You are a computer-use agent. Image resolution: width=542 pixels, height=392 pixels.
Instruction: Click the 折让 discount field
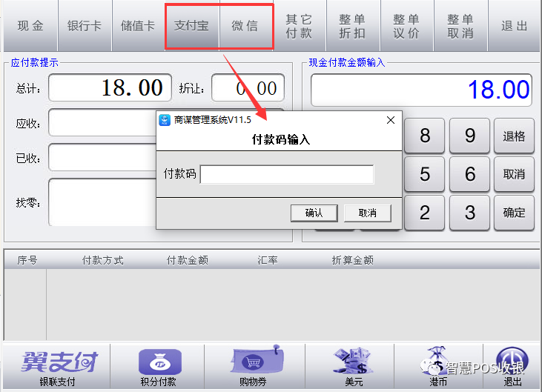tap(248, 87)
